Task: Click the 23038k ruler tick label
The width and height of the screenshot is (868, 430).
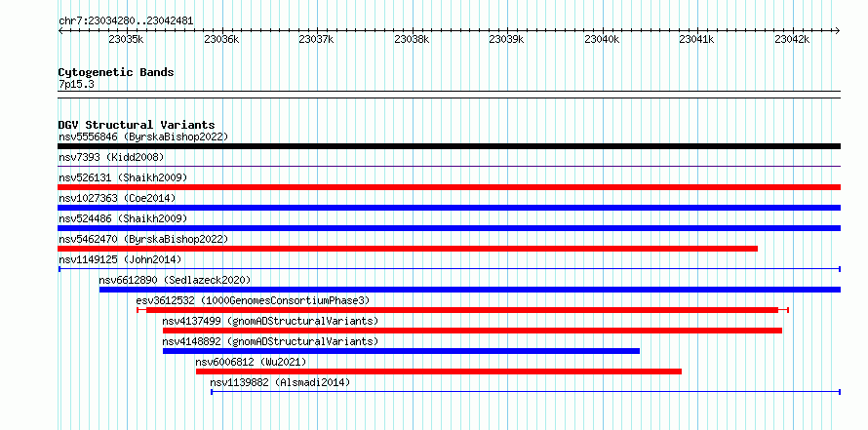Action: pyautogui.click(x=412, y=39)
